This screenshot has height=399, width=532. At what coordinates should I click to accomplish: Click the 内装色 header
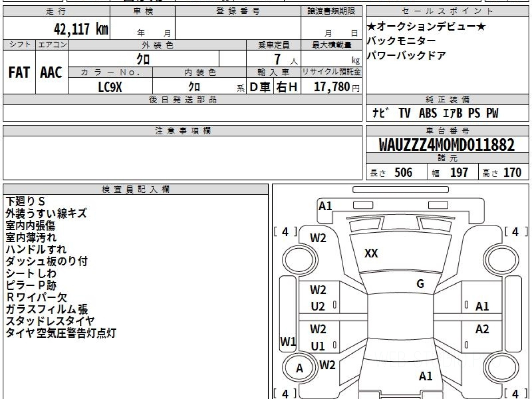[199, 72]
